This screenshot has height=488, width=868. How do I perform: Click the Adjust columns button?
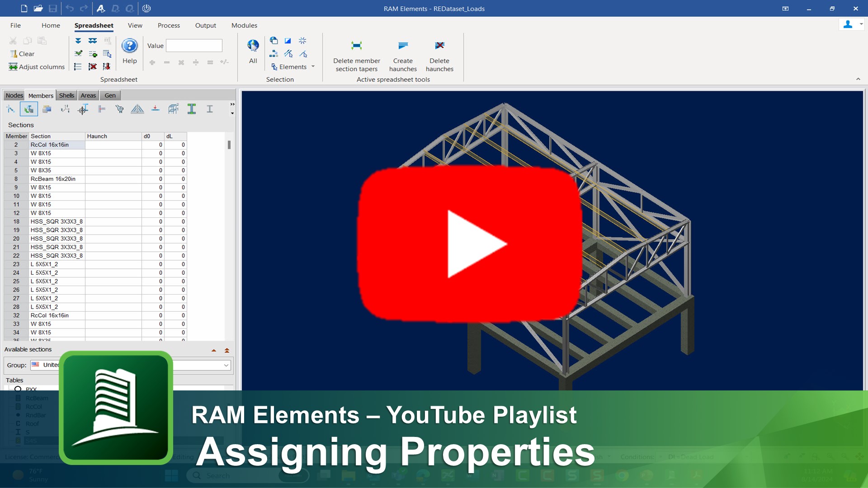pos(37,67)
